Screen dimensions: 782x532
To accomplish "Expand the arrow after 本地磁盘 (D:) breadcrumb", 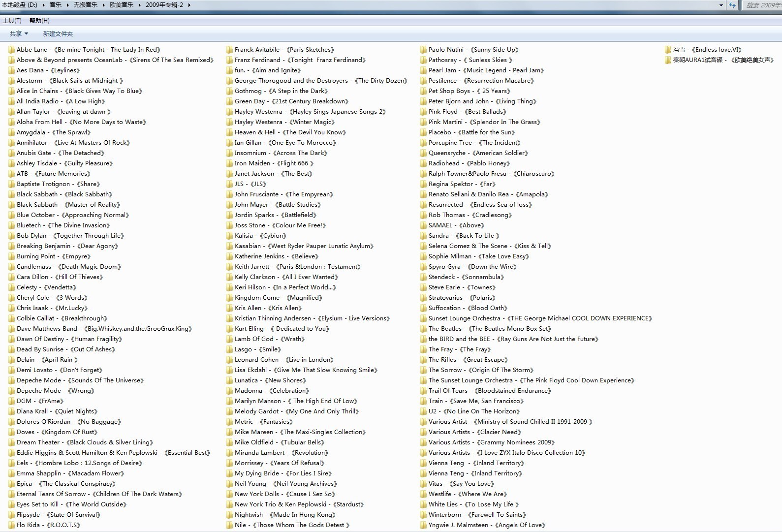I will click(x=43, y=5).
